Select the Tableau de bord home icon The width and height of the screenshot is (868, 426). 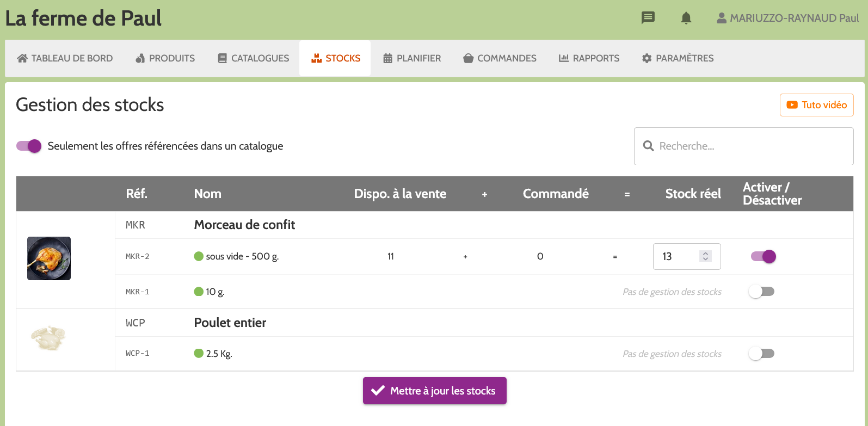21,58
